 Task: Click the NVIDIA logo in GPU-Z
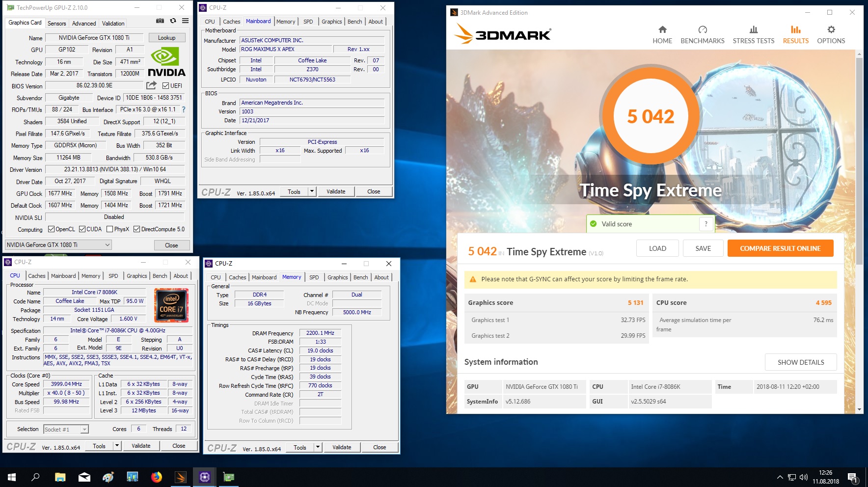tap(166, 62)
